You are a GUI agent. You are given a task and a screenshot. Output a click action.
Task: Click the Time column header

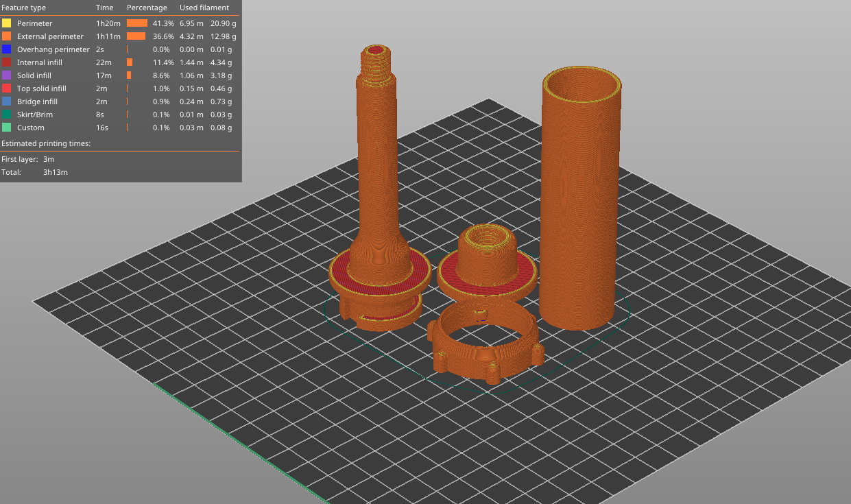[104, 8]
